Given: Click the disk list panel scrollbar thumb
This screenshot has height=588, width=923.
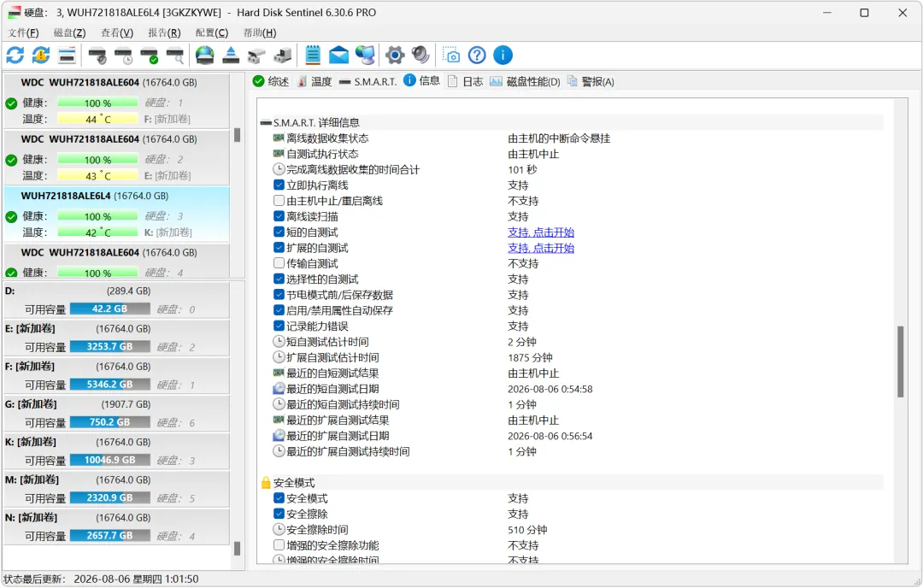Looking at the screenshot, I should tap(238, 135).
